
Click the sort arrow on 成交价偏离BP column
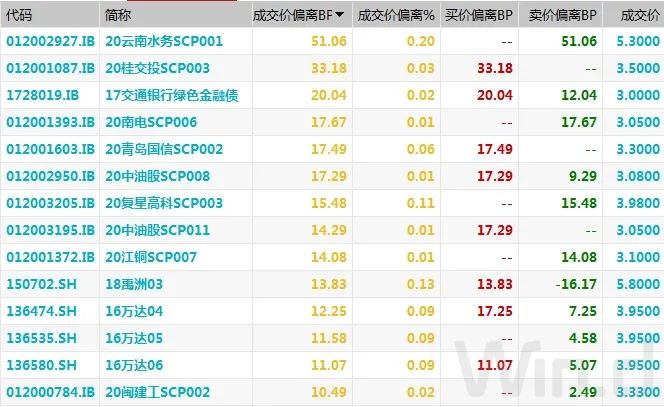[x=340, y=15]
